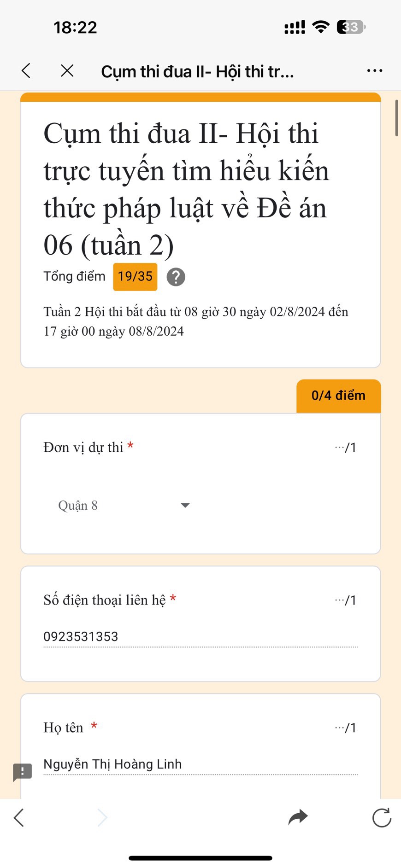This screenshot has height=868, width=401.
Task: Close the in-app browser with X
Action: [x=67, y=71]
